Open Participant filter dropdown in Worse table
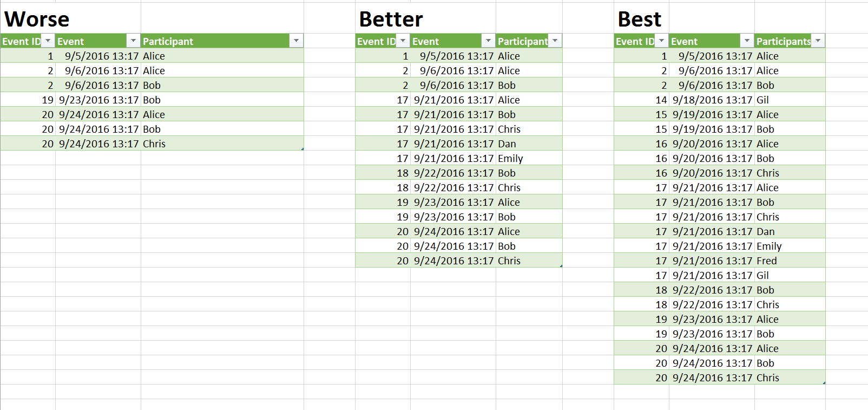The height and width of the screenshot is (410, 868). click(x=296, y=41)
